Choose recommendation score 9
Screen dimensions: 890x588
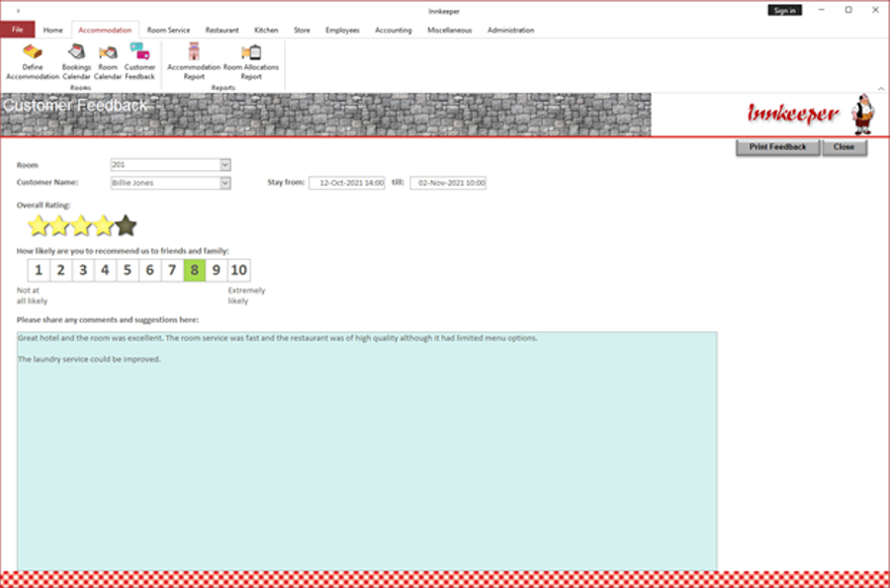(217, 270)
